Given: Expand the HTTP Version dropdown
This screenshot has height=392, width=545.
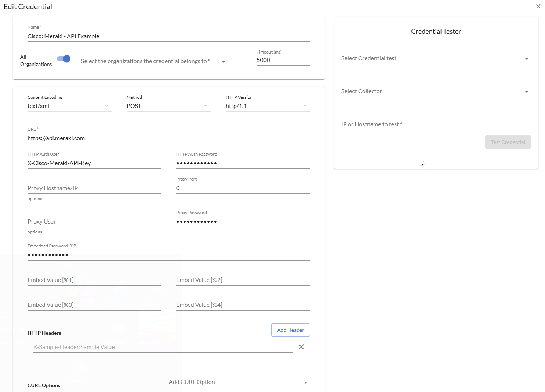Looking at the screenshot, I should pyautogui.click(x=267, y=106).
